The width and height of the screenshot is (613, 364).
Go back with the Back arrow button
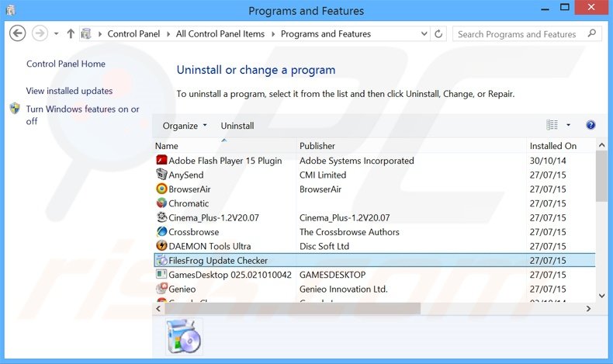[17, 33]
